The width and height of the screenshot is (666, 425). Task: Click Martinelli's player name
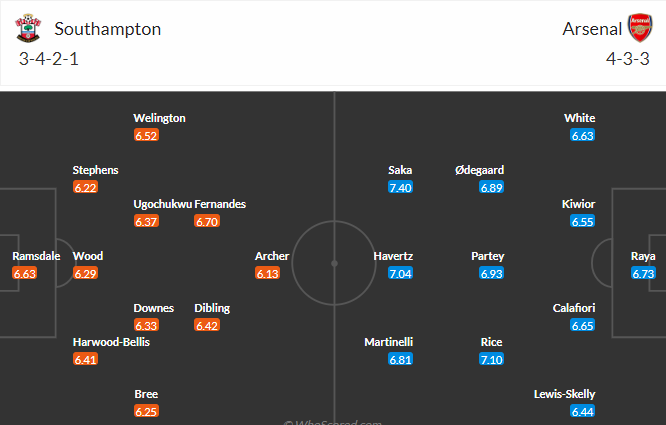tap(389, 342)
